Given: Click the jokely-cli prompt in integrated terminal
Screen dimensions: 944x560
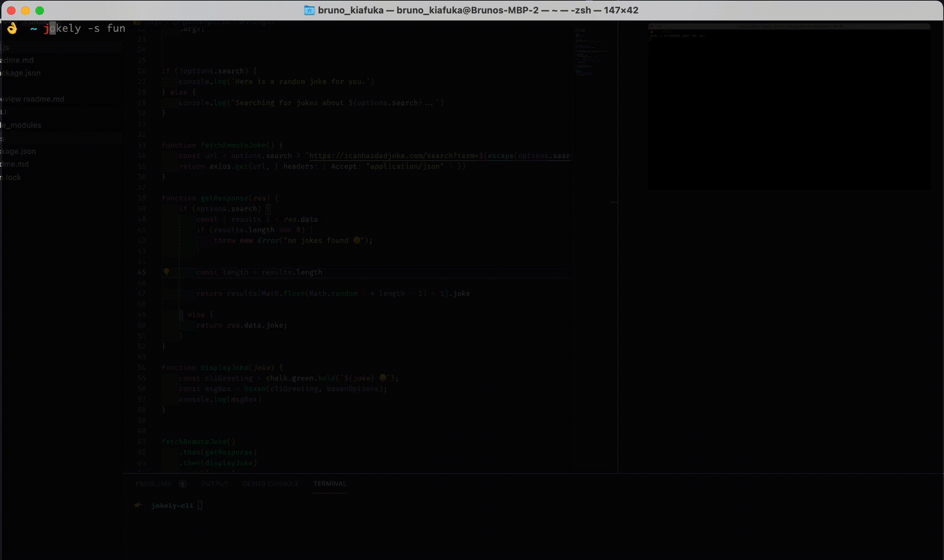Looking at the screenshot, I should click(172, 505).
